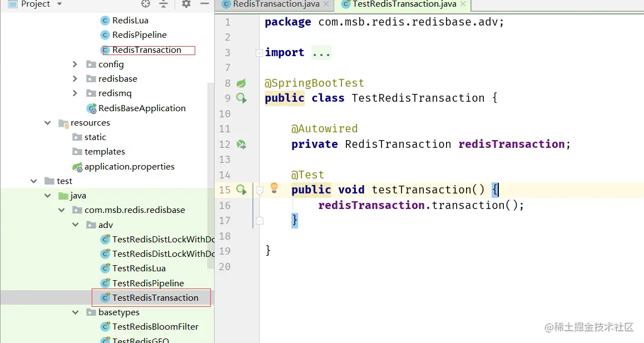Select the templates folder
The height and width of the screenshot is (343, 644).
(x=105, y=152)
